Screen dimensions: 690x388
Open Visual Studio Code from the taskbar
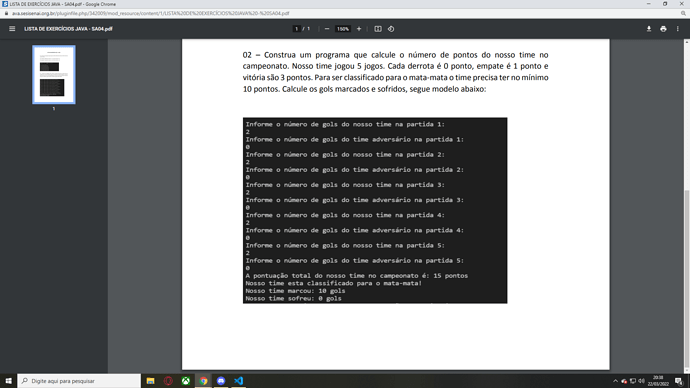(x=239, y=381)
